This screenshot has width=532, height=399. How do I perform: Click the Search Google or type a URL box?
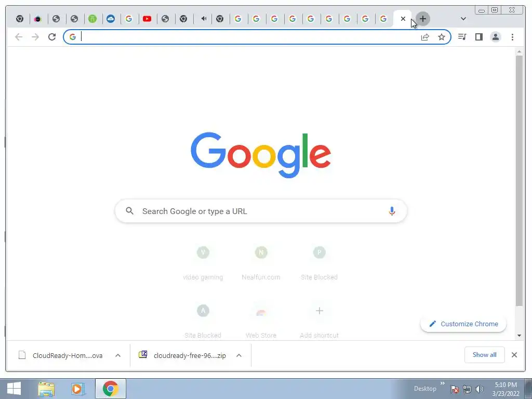click(x=261, y=211)
